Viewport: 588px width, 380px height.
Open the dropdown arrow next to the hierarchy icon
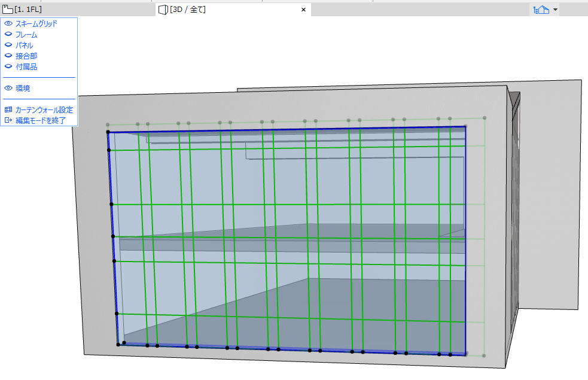555,9
